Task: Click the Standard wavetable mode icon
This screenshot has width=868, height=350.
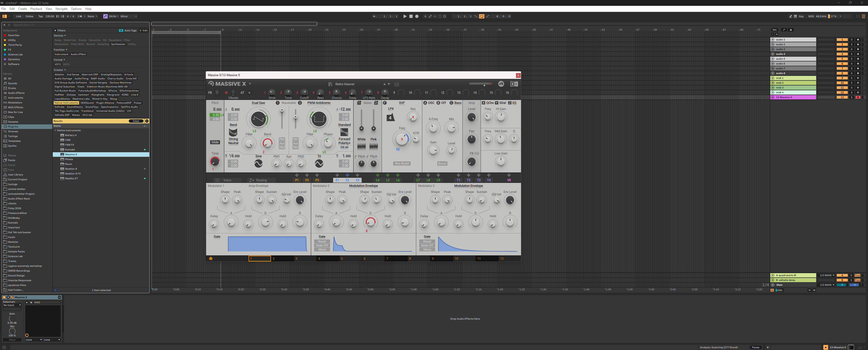Action: [344, 132]
